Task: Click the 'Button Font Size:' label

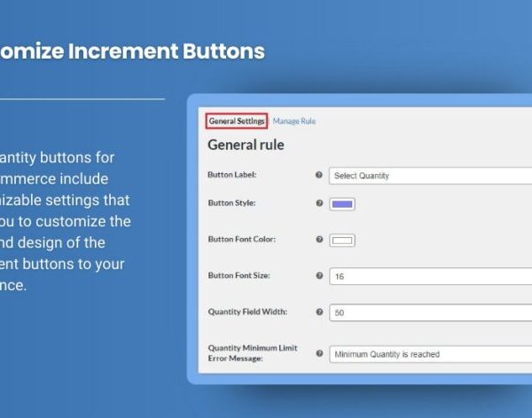Action: pyautogui.click(x=239, y=275)
